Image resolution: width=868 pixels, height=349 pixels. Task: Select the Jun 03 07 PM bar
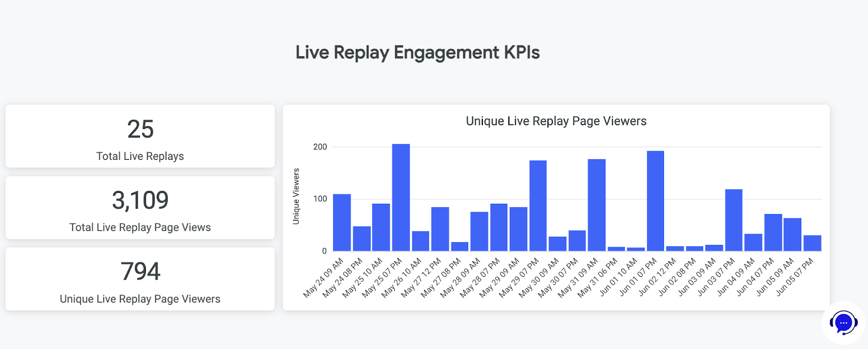click(733, 220)
